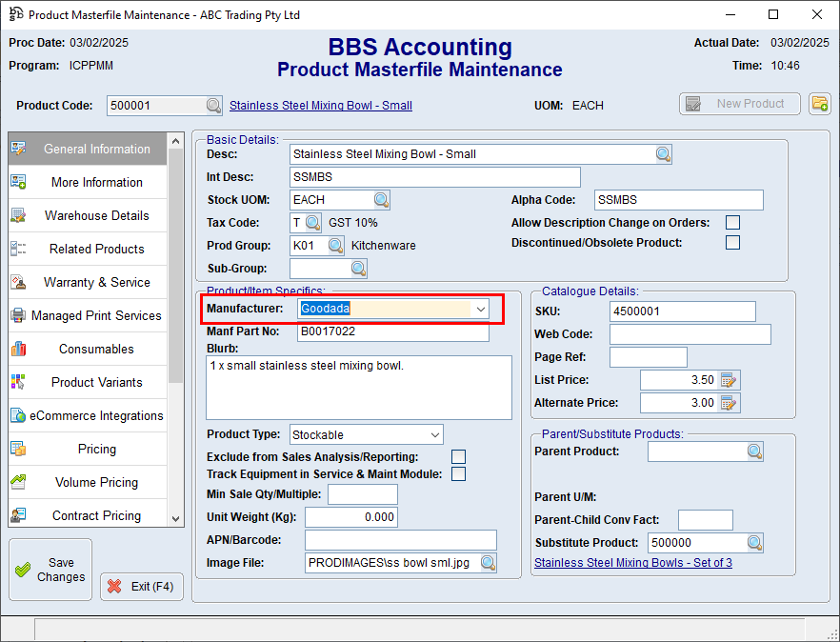The height and width of the screenshot is (642, 840).
Task: Click the calculator icon beside List Price
Action: [x=728, y=379]
